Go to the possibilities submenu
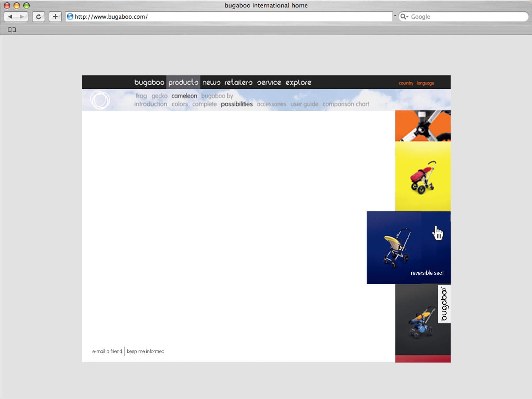This screenshot has height=399, width=532. tap(237, 104)
